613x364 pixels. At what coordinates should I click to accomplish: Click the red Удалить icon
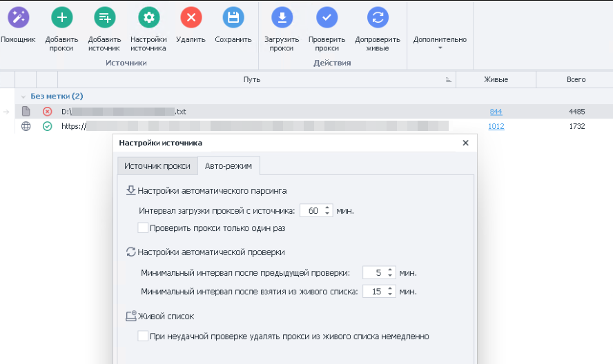point(191,18)
